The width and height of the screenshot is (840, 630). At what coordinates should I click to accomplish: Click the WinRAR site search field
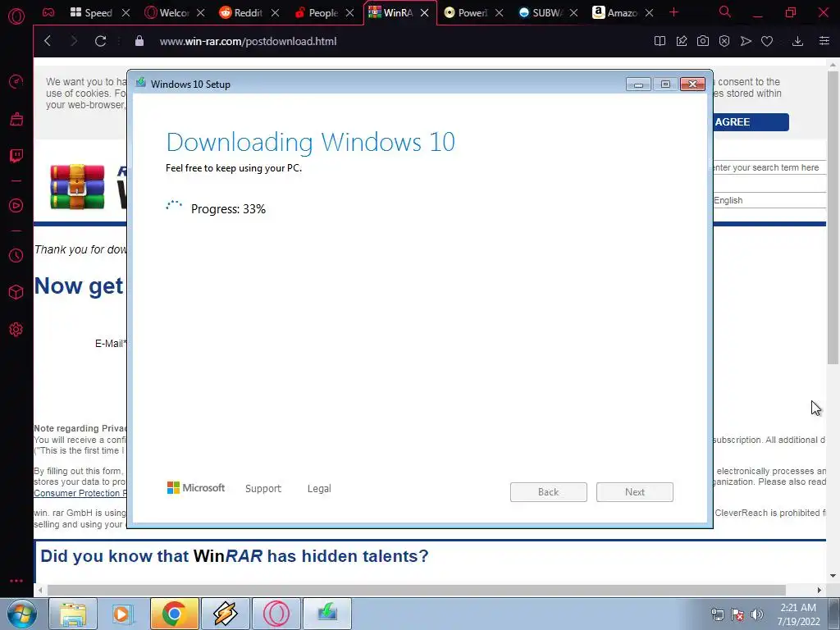click(769, 167)
